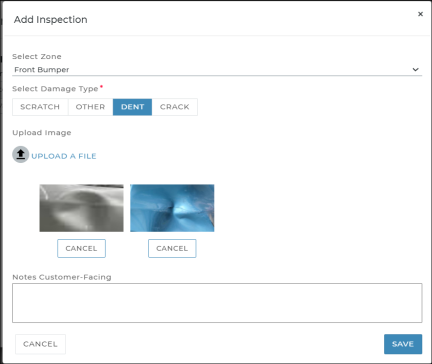Open the gray dent photo thumbnail

(x=81, y=208)
